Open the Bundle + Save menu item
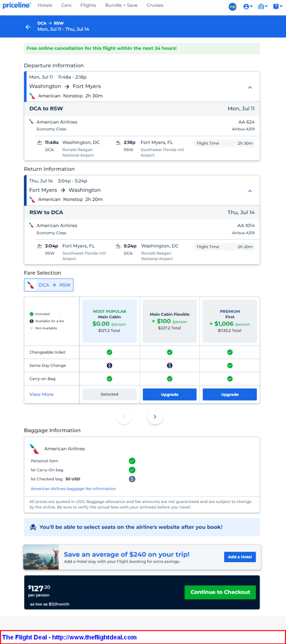 (x=121, y=6)
